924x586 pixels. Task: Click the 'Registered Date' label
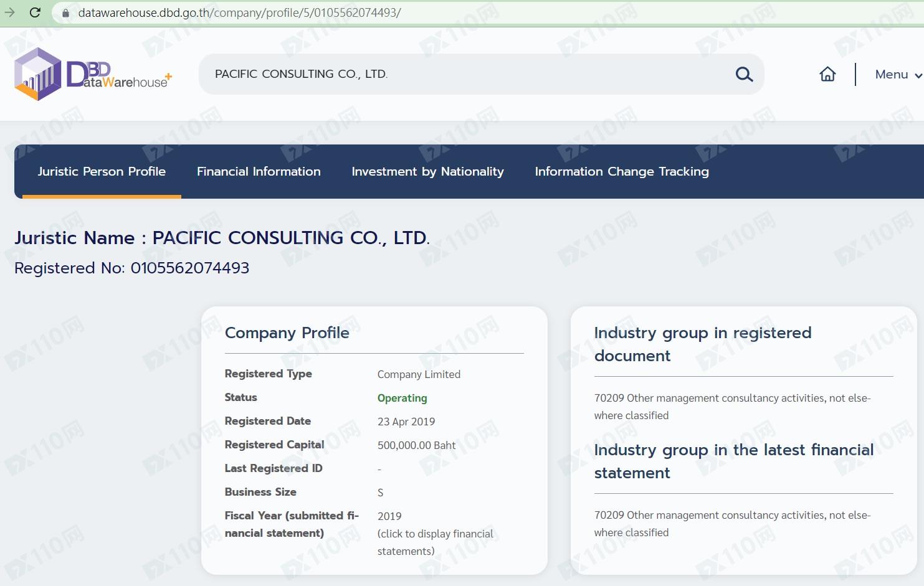click(267, 421)
